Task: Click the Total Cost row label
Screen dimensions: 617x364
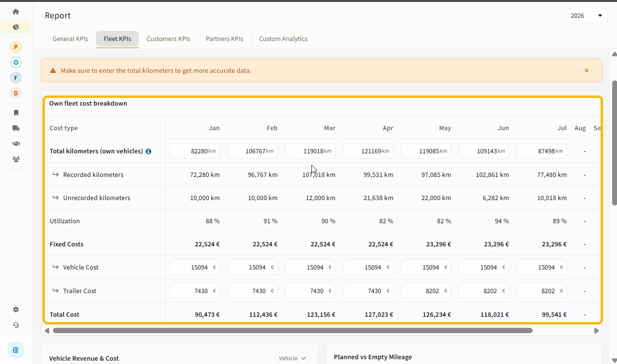Action: [x=65, y=314]
